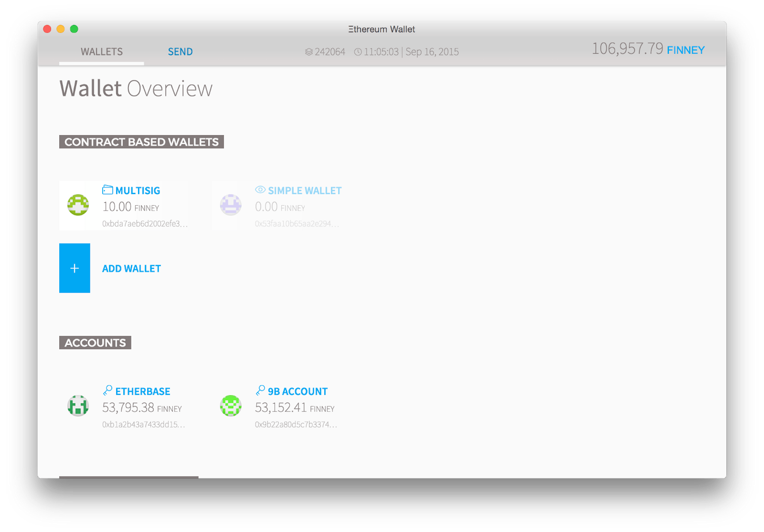Screen dimensions: 764x532
Task: Switch to the SEND tab
Action: [180, 51]
